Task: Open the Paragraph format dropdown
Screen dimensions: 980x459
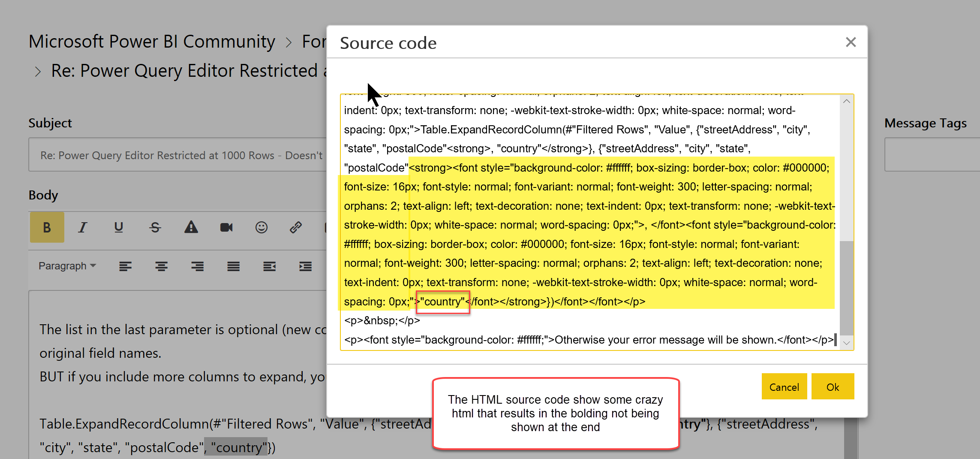Action: (67, 266)
